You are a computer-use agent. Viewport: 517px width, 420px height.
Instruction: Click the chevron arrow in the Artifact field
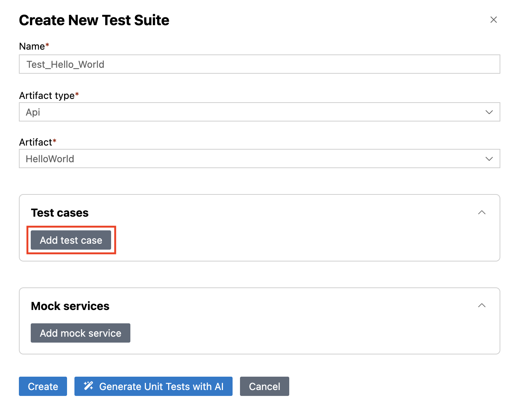489,159
